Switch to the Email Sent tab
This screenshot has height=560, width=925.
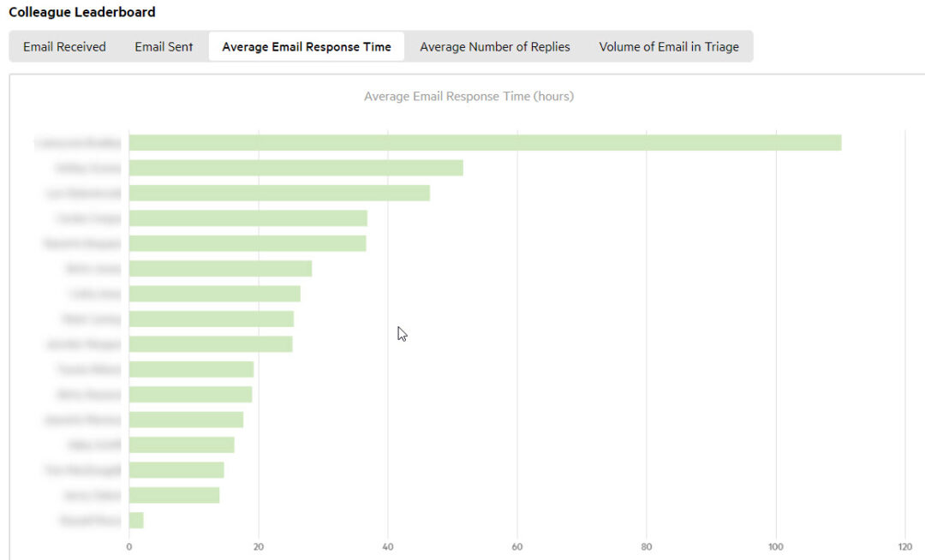164,47
